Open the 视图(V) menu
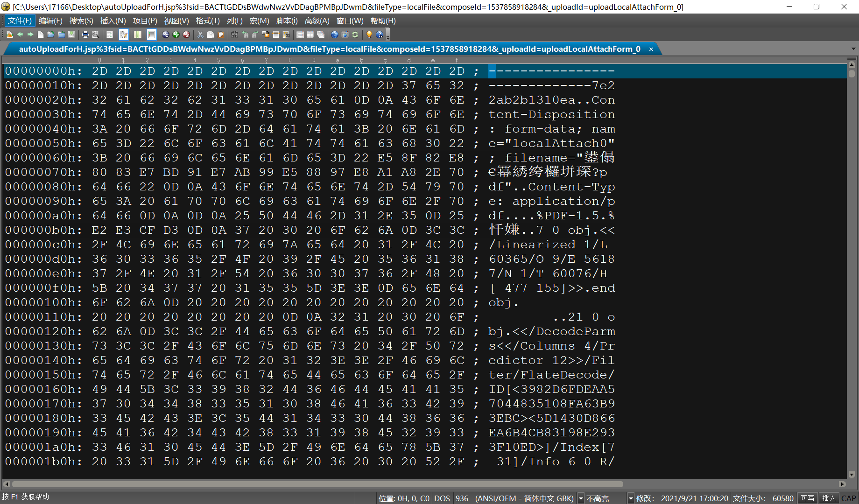This screenshot has height=504, width=859. 176,21
